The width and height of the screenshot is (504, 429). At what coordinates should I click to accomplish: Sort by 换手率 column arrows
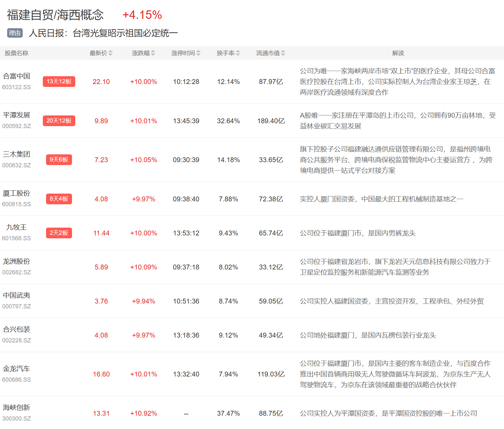[238, 53]
